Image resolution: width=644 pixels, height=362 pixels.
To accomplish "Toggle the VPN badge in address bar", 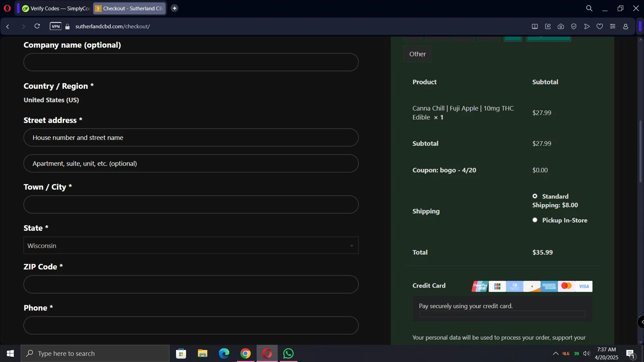I will 56,26.
